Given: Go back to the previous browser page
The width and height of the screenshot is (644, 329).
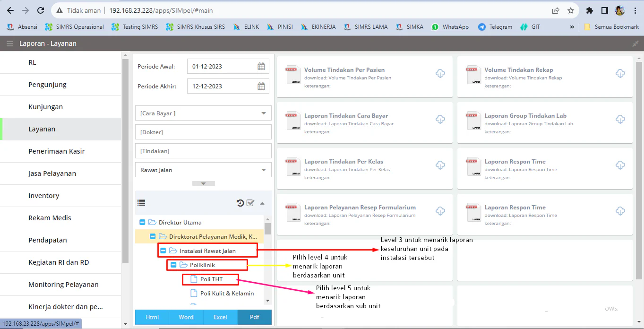Looking at the screenshot, I should [10, 10].
